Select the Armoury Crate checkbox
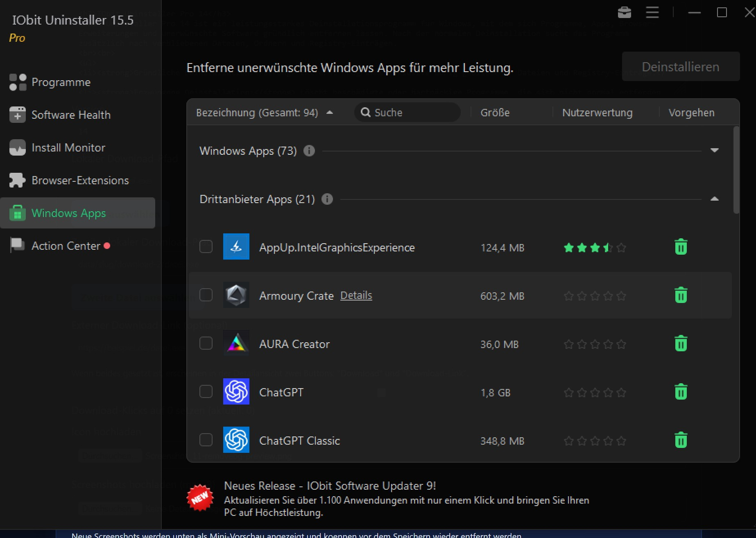 tap(206, 295)
